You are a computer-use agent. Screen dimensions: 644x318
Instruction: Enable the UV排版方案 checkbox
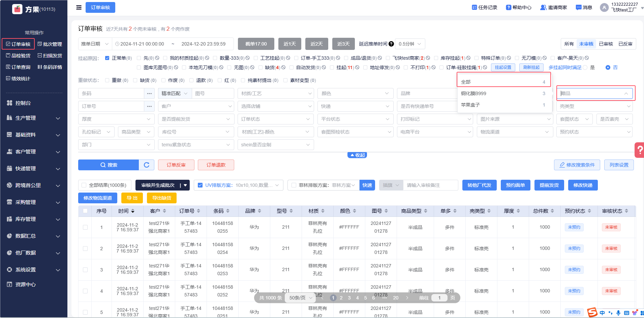point(200,185)
